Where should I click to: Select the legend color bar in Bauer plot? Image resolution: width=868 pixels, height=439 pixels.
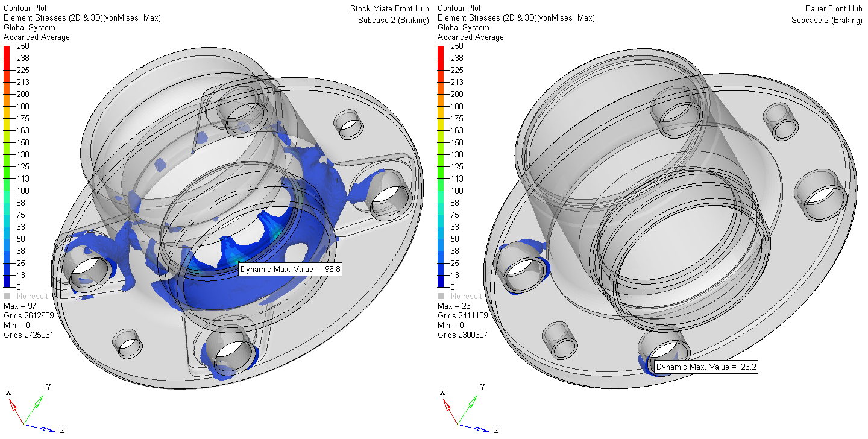tap(441, 166)
